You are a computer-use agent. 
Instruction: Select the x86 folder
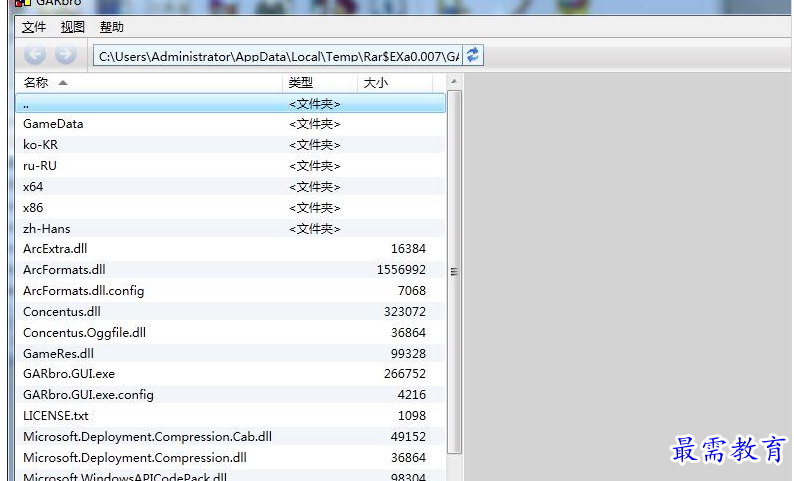231,208
